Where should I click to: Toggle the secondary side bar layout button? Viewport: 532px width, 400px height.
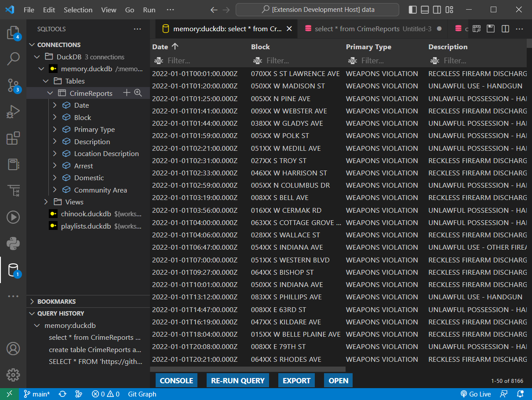437,10
